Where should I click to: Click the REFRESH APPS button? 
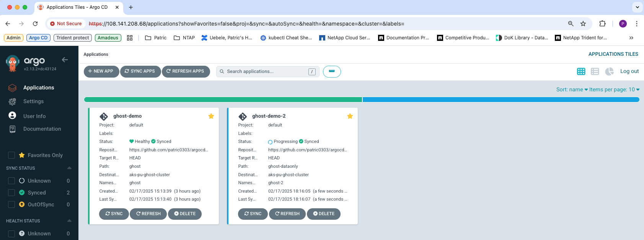click(x=186, y=71)
